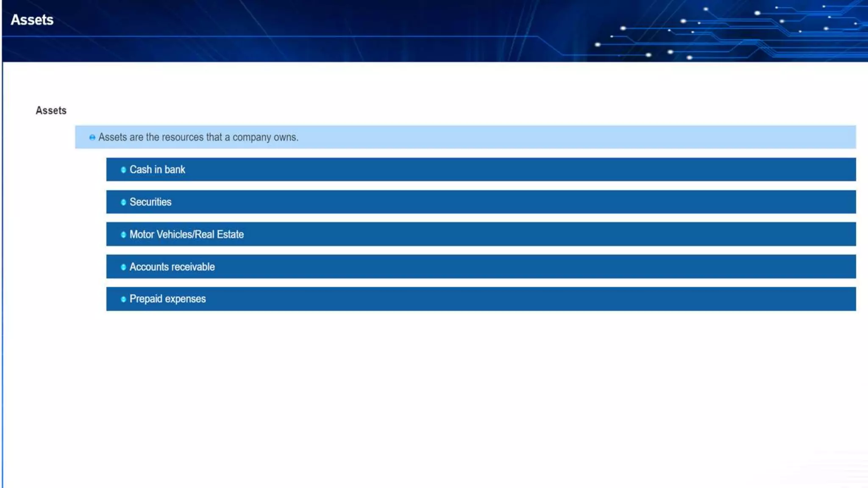Viewport: 868px width, 488px height.
Task: Select 'Motor Vehicles/Real Estate' text
Action: 186,235
